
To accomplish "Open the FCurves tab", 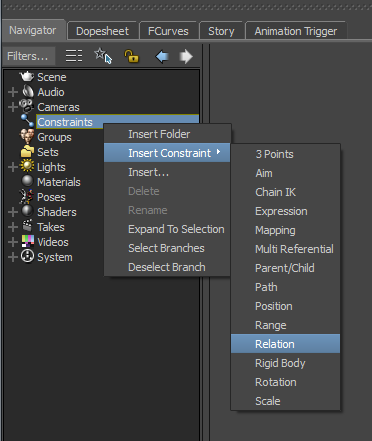I will (168, 31).
